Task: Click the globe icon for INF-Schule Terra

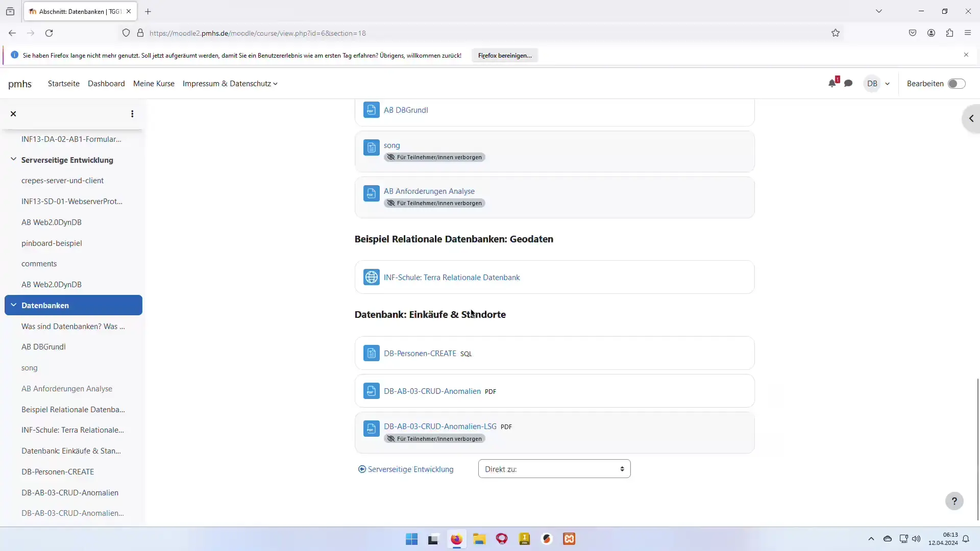Action: coord(371,277)
